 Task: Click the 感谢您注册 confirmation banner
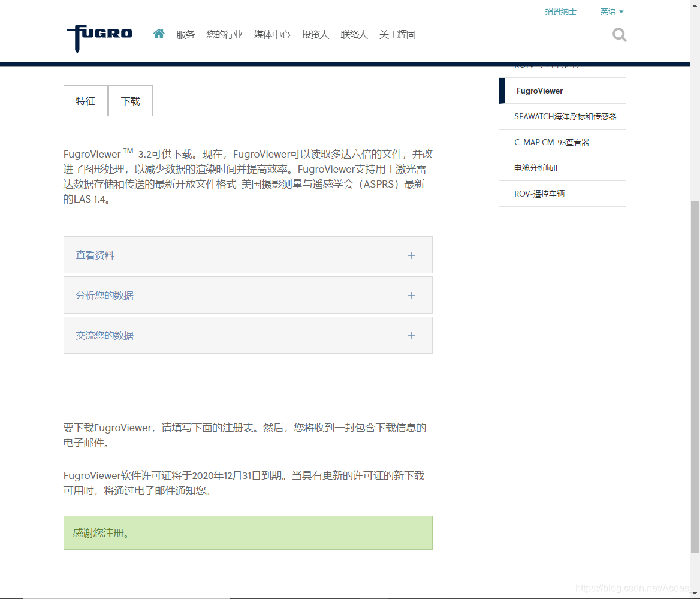coord(248,533)
